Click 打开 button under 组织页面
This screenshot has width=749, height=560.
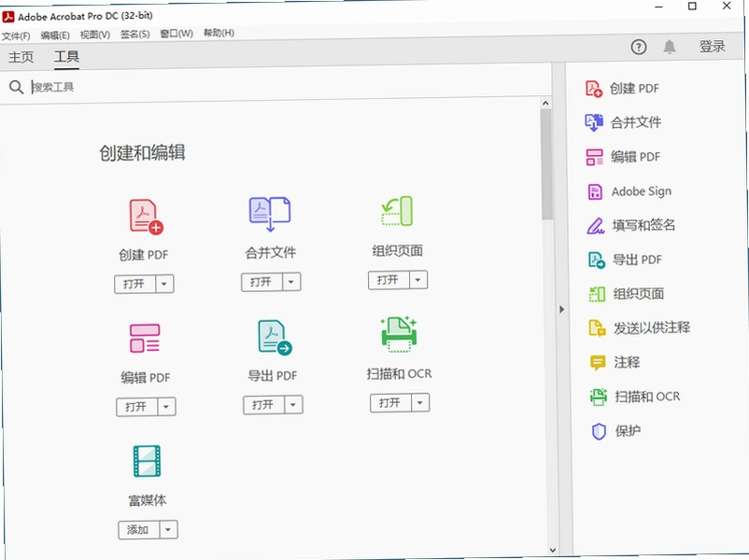tap(389, 280)
